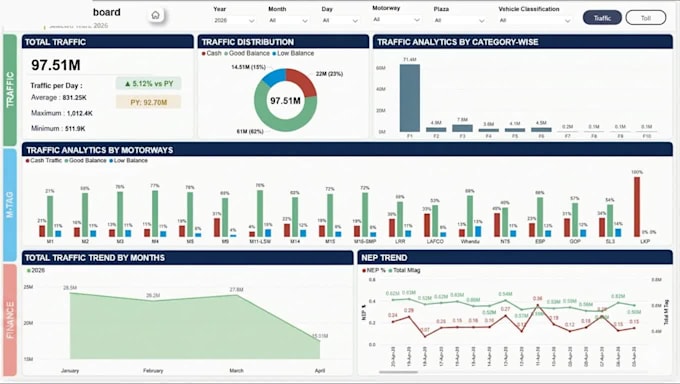680x384 pixels.
Task: Switch to the Toll view button
Action: tap(646, 18)
